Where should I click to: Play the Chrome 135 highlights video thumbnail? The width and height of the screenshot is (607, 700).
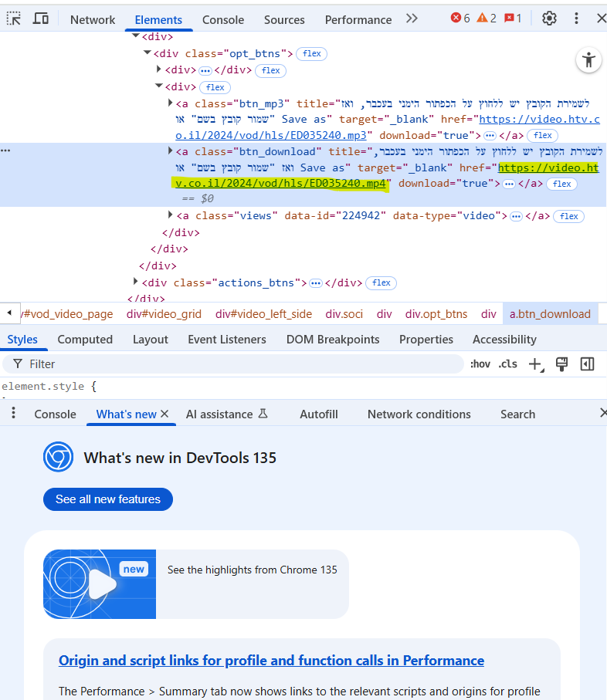100,584
